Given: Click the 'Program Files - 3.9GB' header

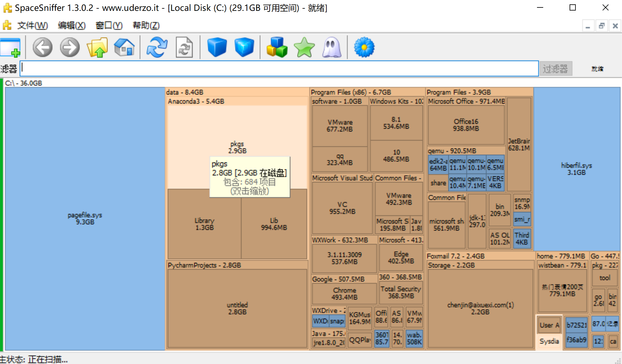Looking at the screenshot, I should click(459, 92).
